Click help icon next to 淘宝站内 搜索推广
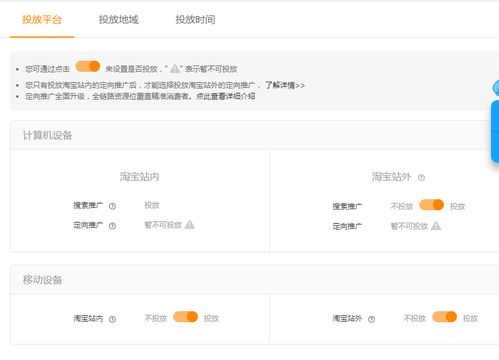This screenshot has width=499, height=360. click(112, 206)
